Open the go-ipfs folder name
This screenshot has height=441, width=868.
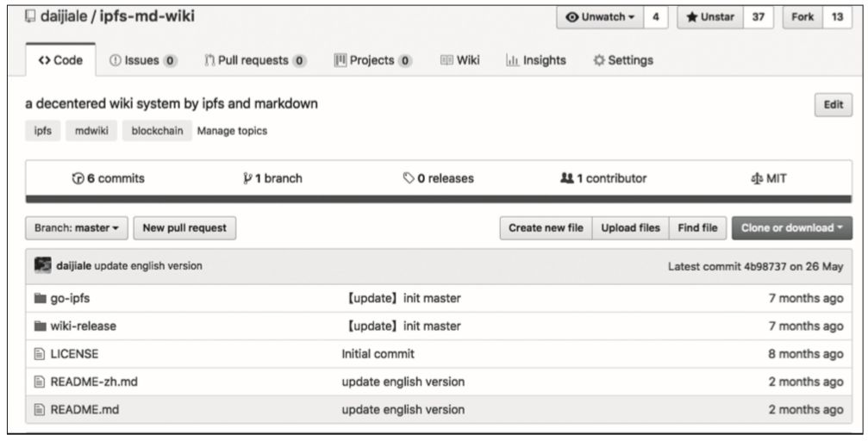coord(70,298)
